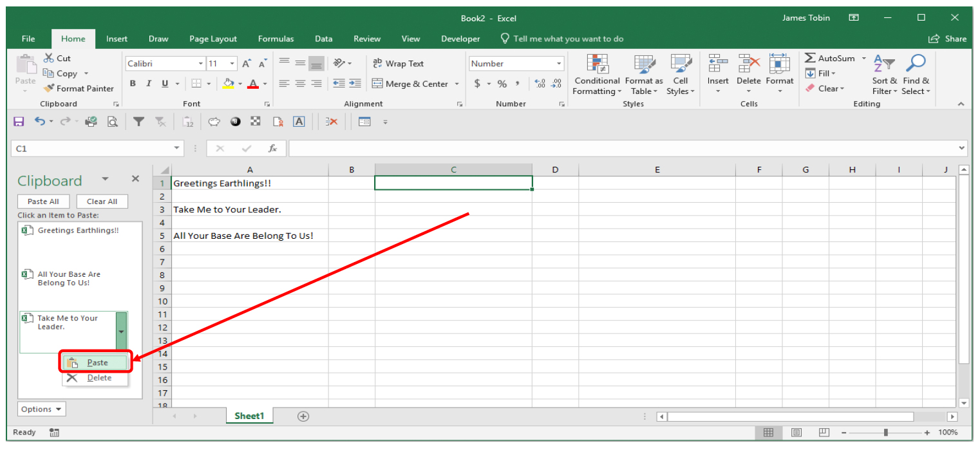This screenshot has height=450, width=980.
Task: Switch to Page Layout view
Action: tap(796, 433)
